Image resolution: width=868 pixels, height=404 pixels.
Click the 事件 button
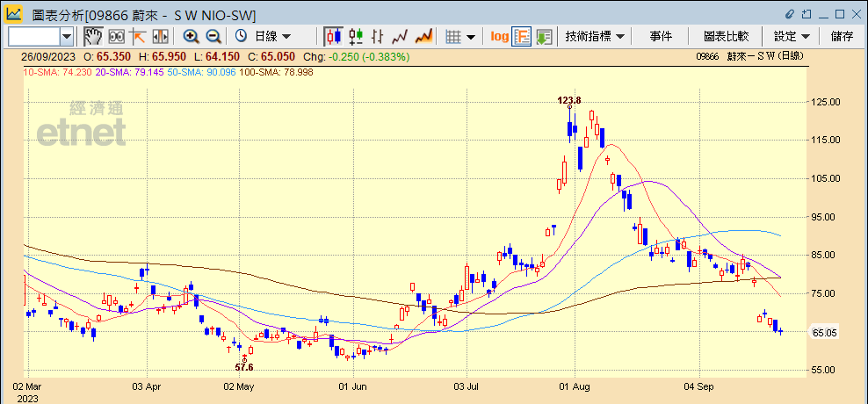(x=661, y=36)
